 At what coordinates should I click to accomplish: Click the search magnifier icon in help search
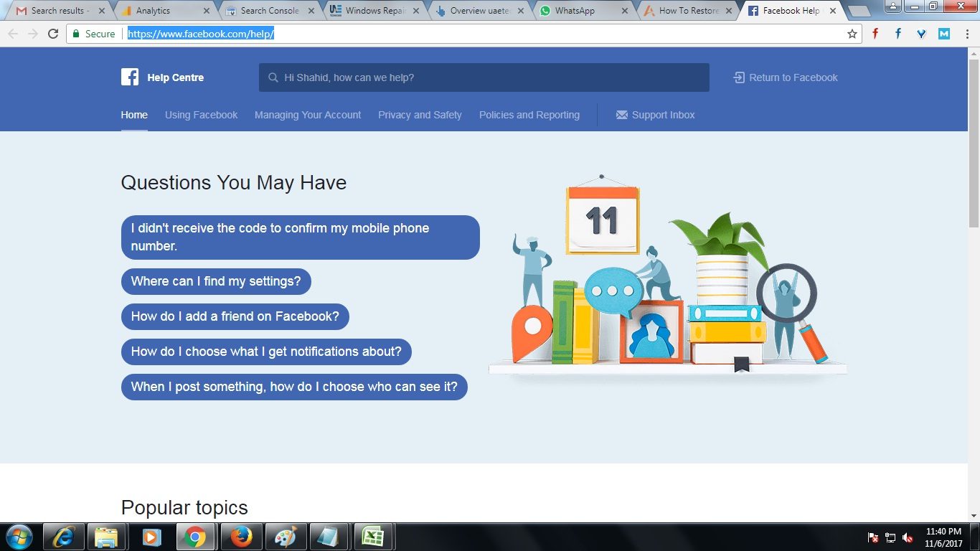pyautogui.click(x=273, y=77)
